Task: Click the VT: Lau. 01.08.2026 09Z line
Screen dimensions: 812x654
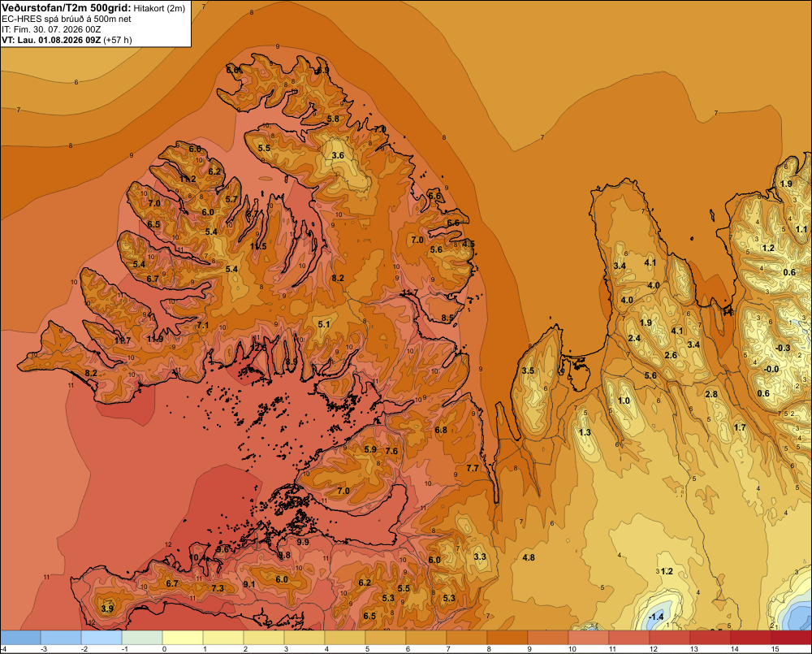Action: (67, 40)
